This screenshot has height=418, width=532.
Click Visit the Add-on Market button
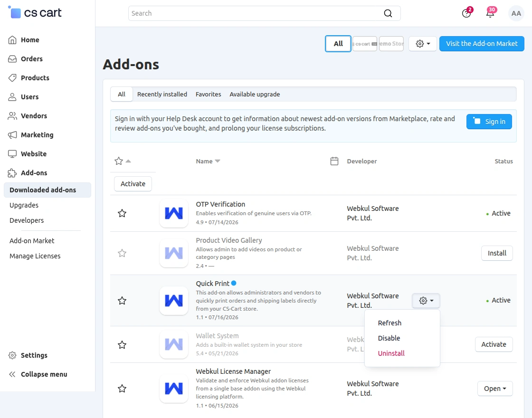pyautogui.click(x=482, y=44)
